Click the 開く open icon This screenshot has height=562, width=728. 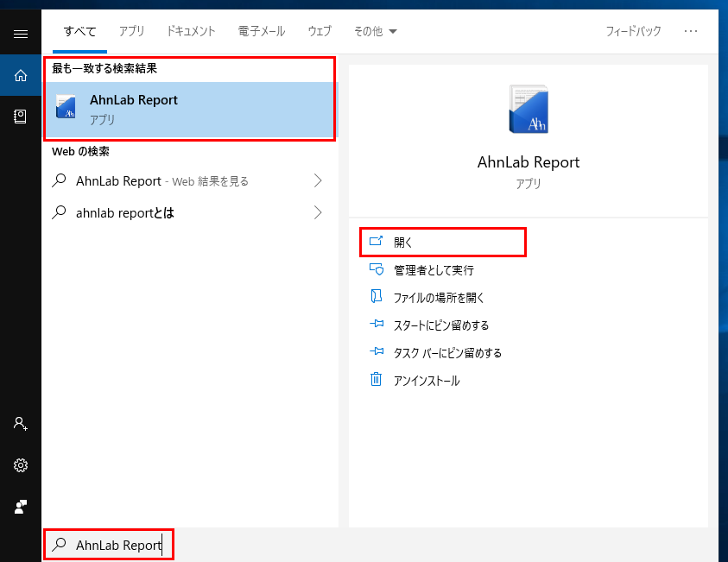[376, 241]
